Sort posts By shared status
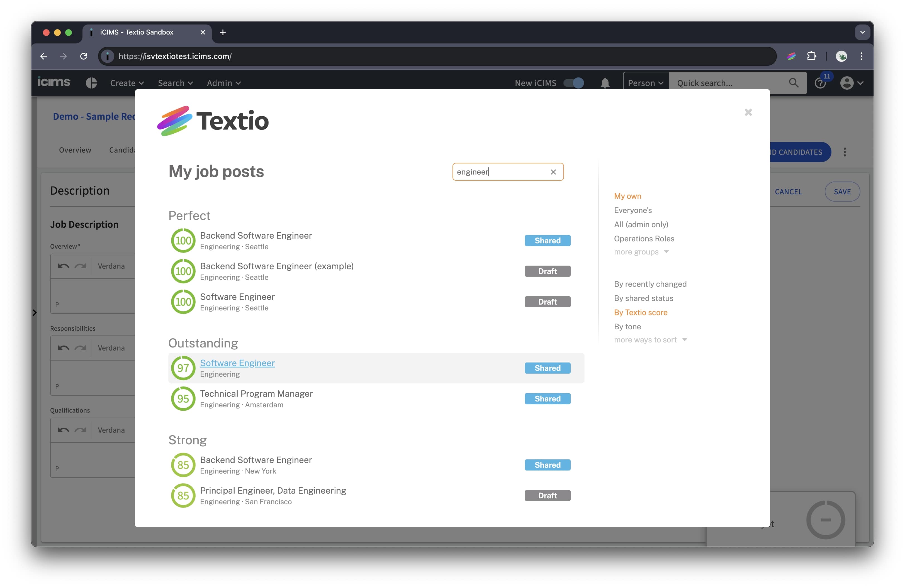Viewport: 905px width, 588px height. click(643, 298)
